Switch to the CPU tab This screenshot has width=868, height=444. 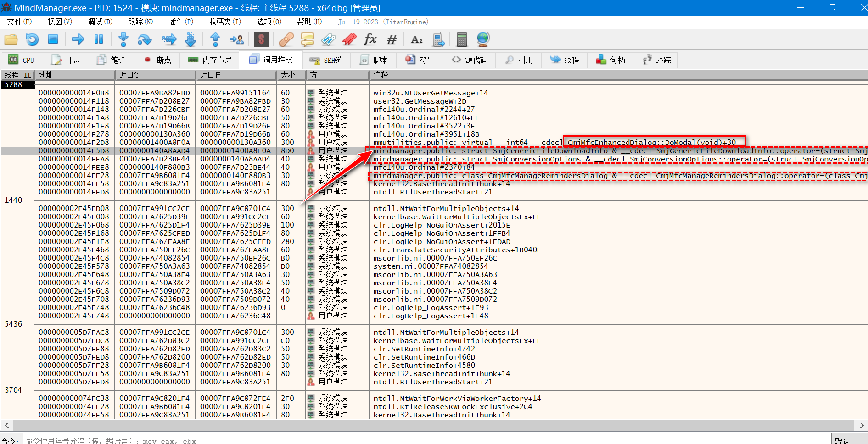coord(22,60)
